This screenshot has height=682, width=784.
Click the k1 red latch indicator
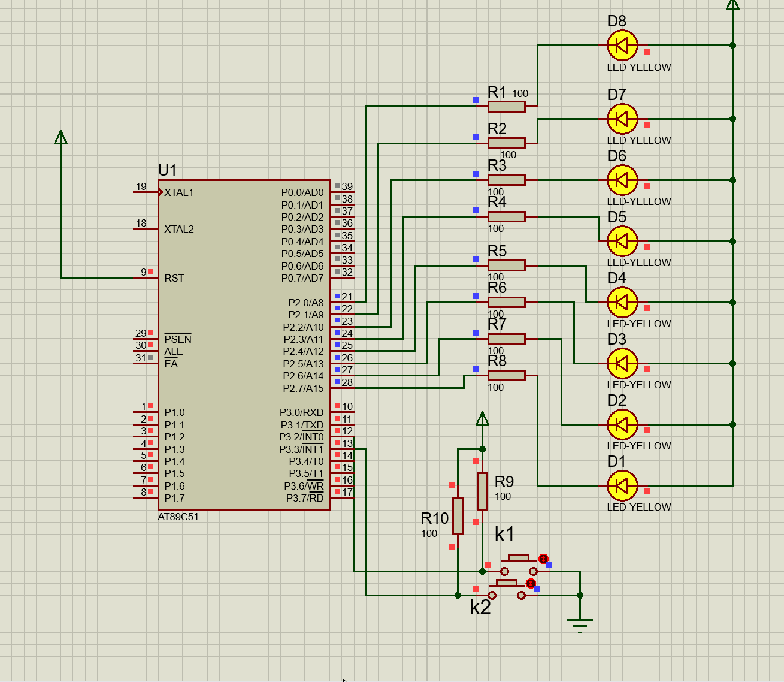(543, 559)
